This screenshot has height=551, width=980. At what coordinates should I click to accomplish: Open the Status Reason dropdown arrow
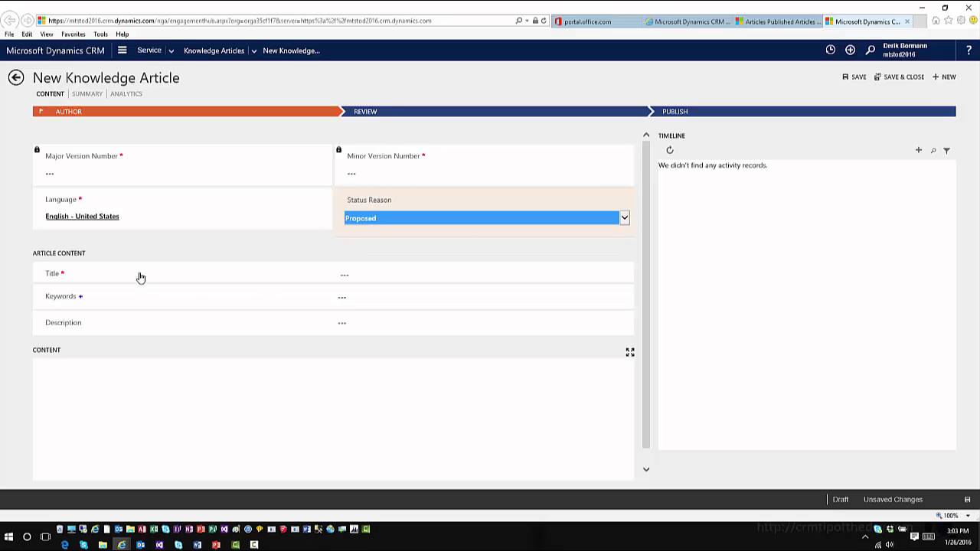tap(624, 218)
